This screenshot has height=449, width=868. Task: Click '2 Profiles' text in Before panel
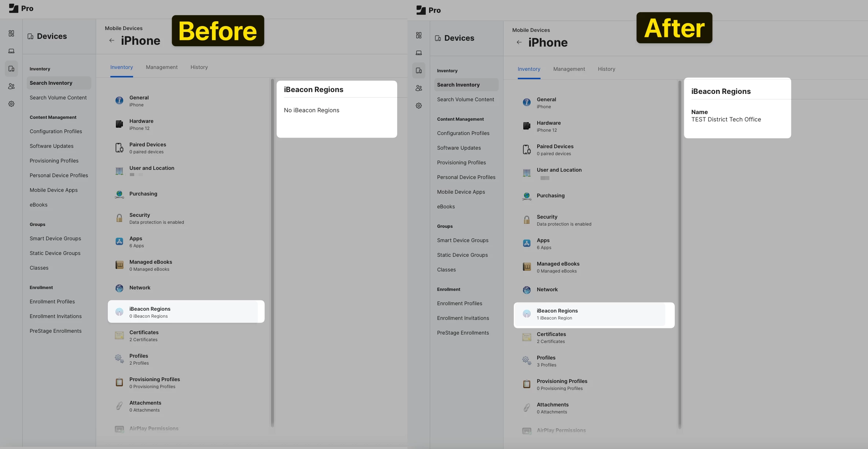pos(139,363)
